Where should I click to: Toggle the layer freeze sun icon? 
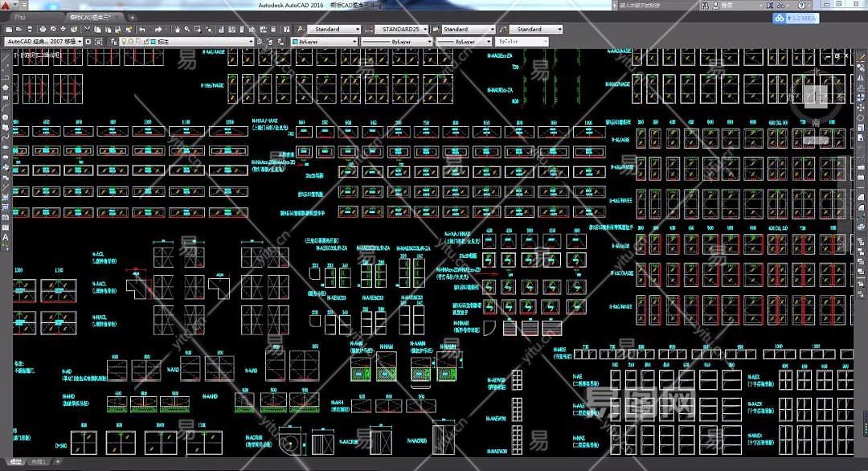pos(132,41)
